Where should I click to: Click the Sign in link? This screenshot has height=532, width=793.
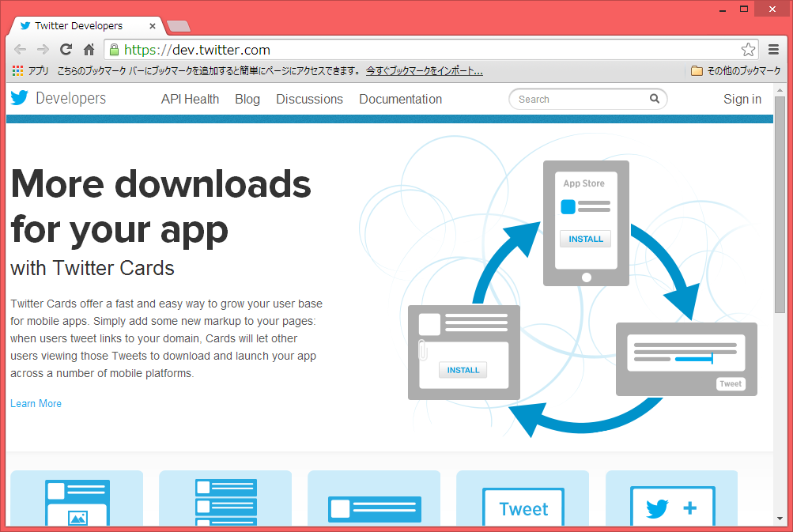(x=742, y=99)
